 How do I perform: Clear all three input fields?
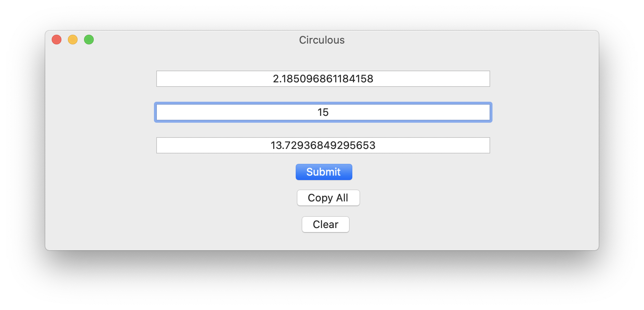(x=325, y=224)
